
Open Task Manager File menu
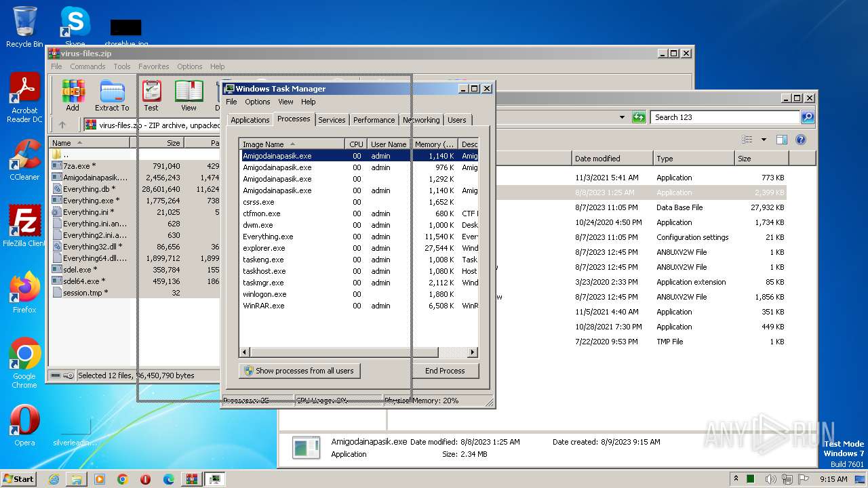[x=231, y=102]
